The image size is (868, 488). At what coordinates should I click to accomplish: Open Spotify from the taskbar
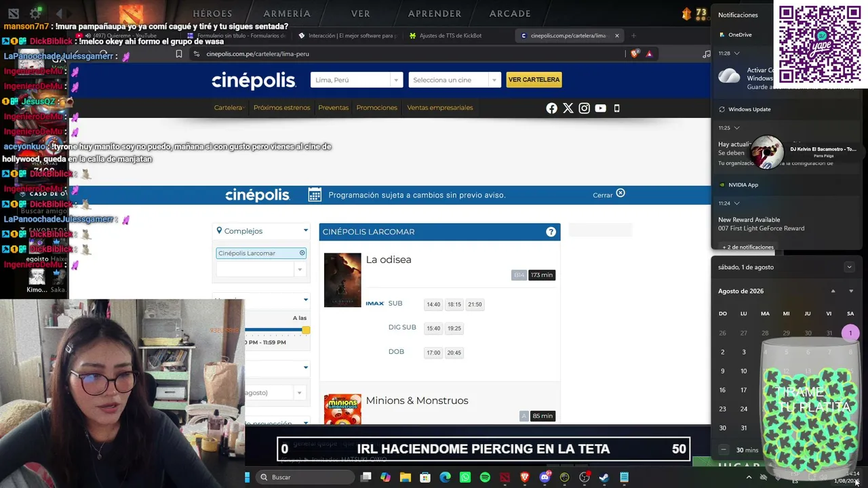485,477
